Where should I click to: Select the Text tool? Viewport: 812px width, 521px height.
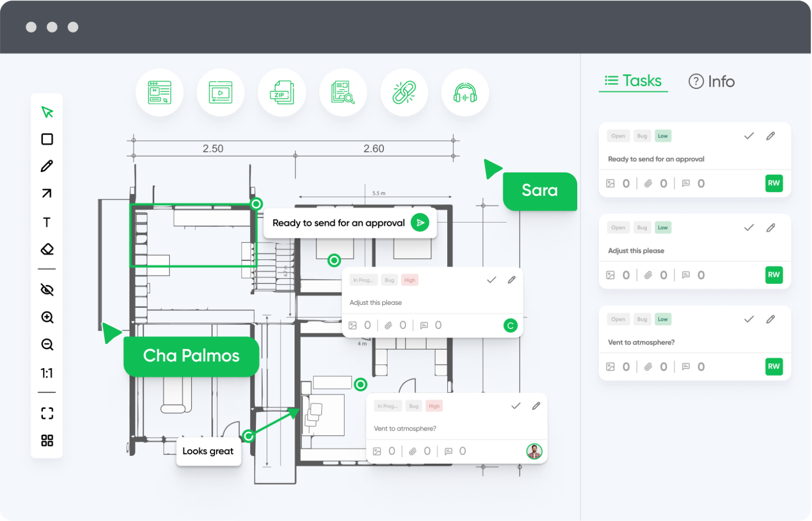click(47, 222)
